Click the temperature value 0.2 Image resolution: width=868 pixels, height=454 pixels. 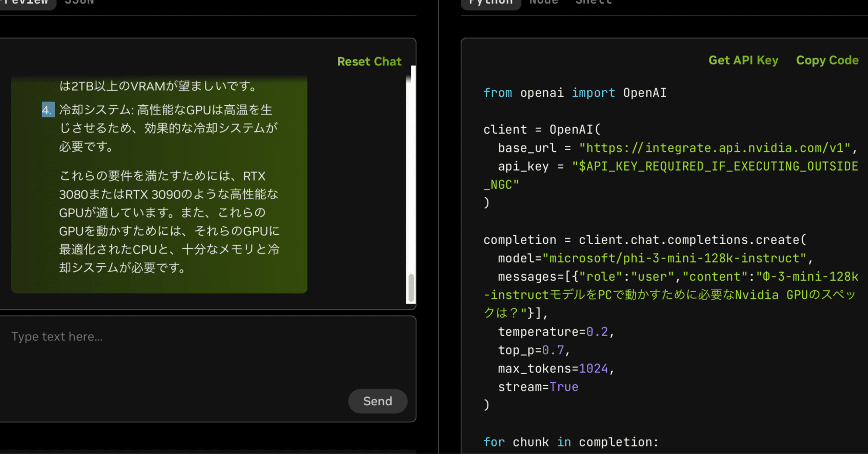(597, 332)
